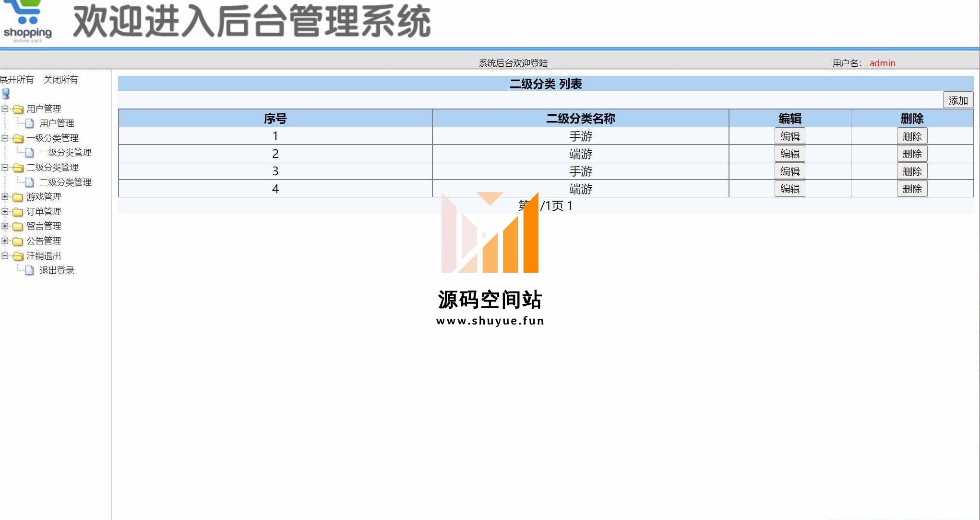Screen dimensions: 980x520
Task: Select the 公告管理 folder label
Action: coord(44,241)
